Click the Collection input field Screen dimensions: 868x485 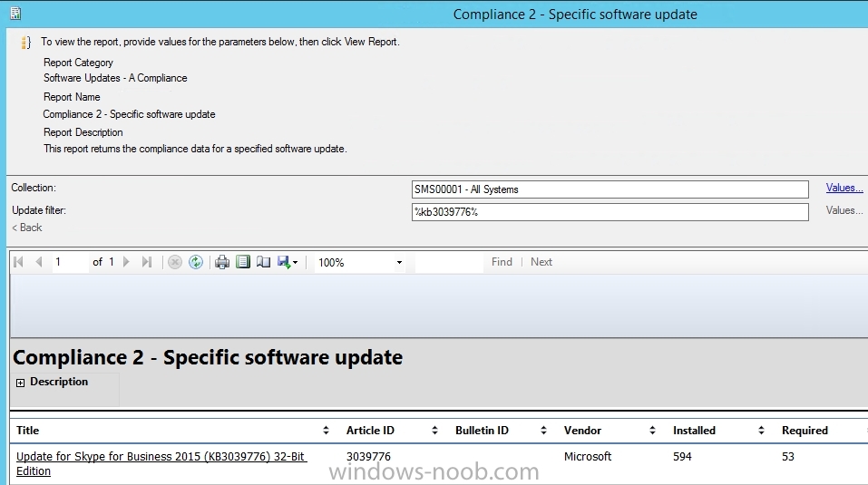(610, 189)
